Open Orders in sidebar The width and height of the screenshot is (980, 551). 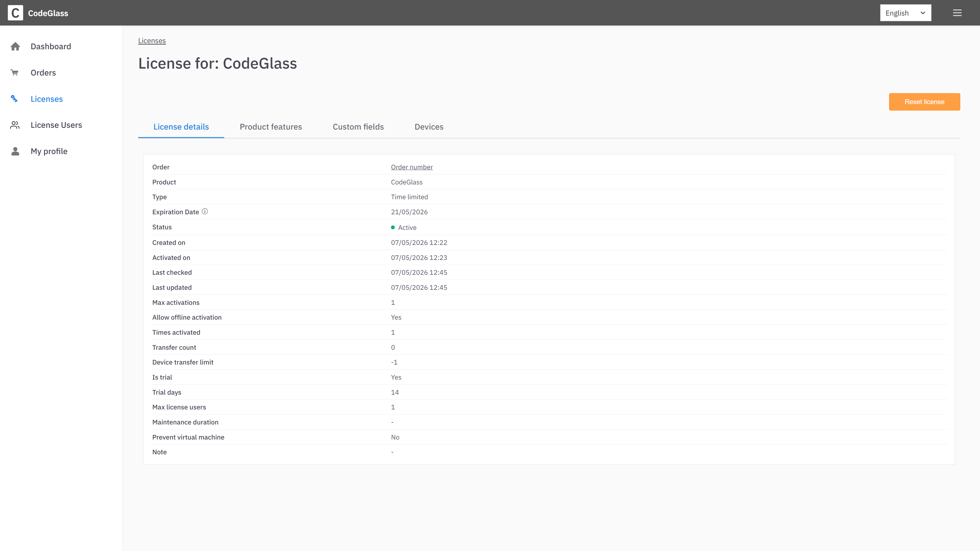[x=43, y=73]
